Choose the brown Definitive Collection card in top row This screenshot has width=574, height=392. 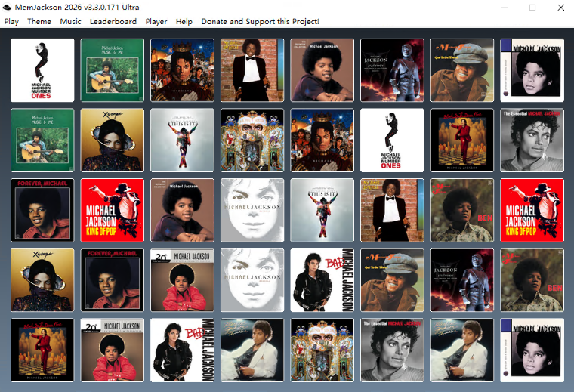click(x=322, y=70)
